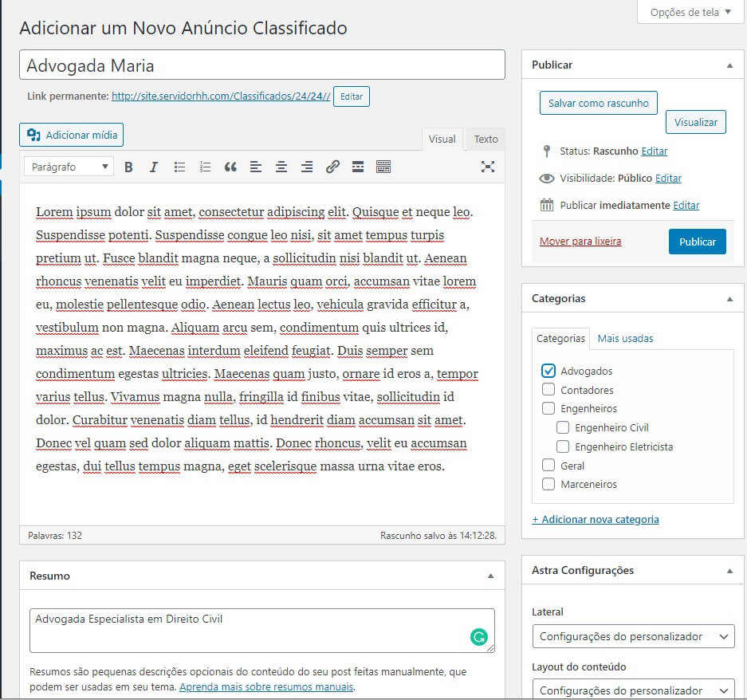The image size is (747, 700).
Task: Apply italic formatting to text
Action: [154, 167]
